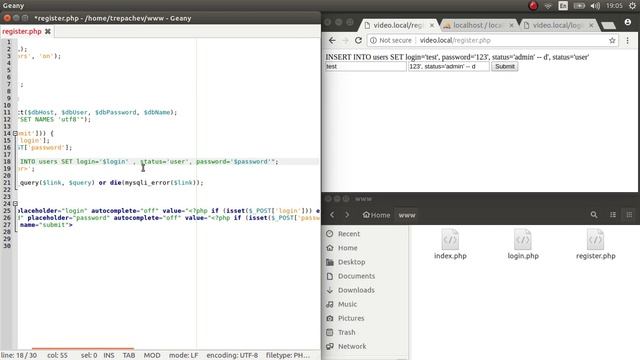Click the Home breadcrumb in file manager
This screenshot has height=360, width=640.
(376, 215)
